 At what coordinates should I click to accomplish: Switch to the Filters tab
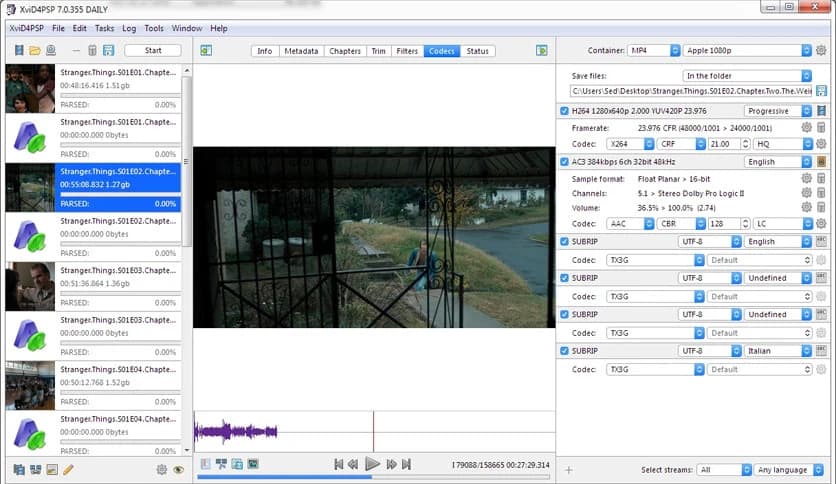click(x=407, y=51)
